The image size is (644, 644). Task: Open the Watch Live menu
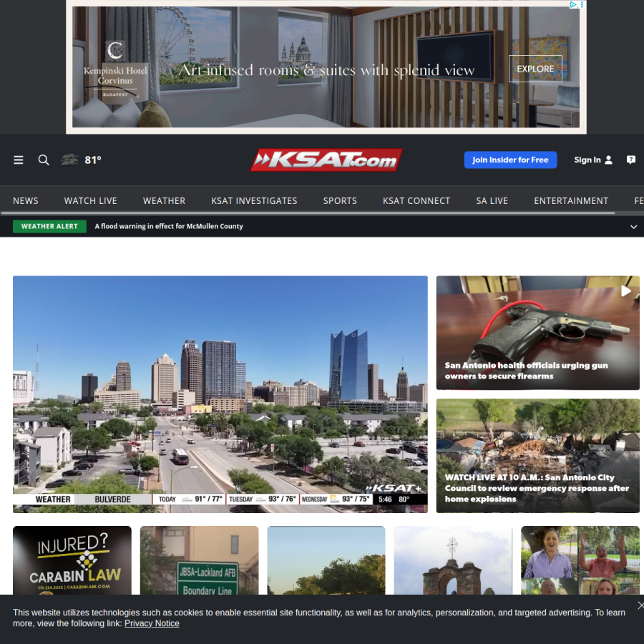click(x=90, y=201)
